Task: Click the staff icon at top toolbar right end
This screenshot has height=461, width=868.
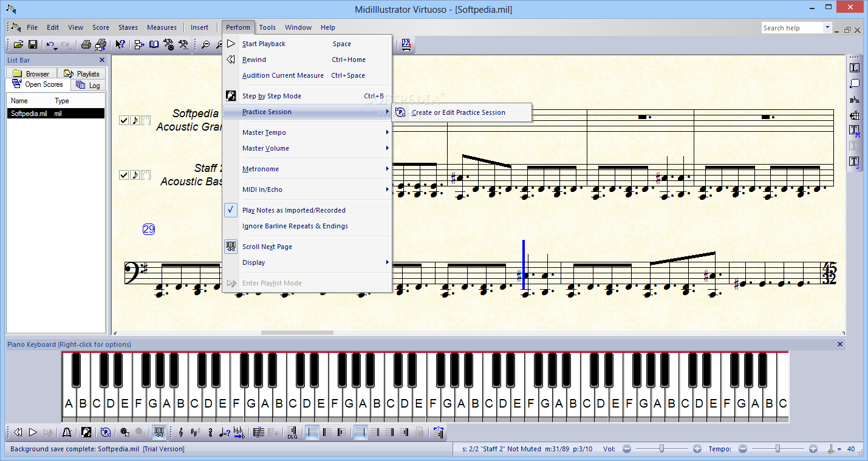Action: 406,44
